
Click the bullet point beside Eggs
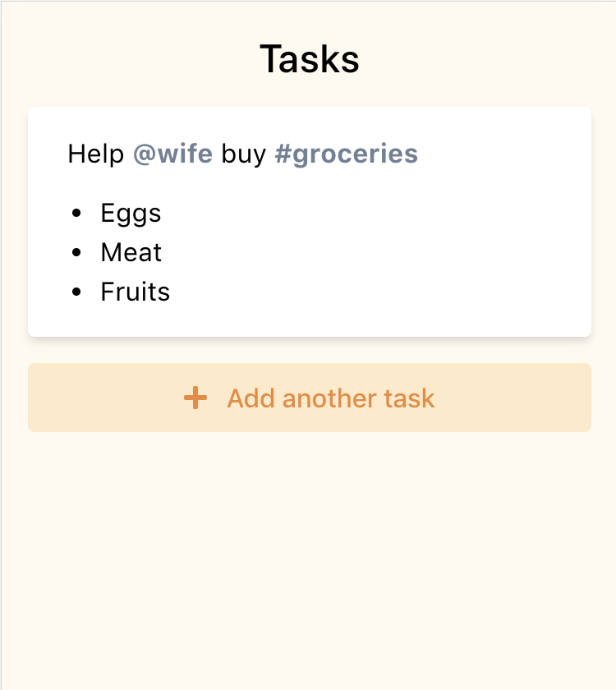(77, 214)
